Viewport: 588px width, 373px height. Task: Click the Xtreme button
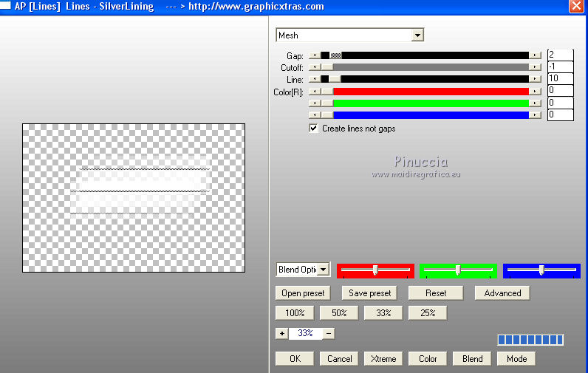coord(383,359)
